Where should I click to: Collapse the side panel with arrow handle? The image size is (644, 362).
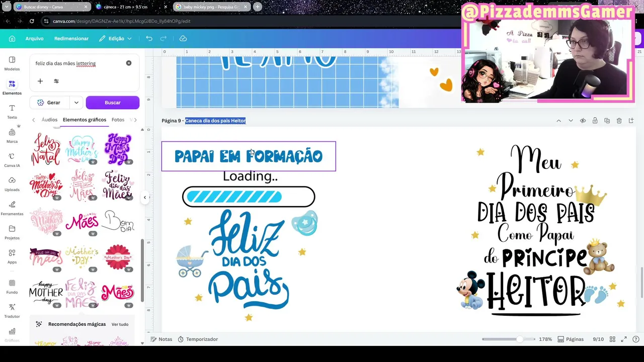(x=145, y=198)
